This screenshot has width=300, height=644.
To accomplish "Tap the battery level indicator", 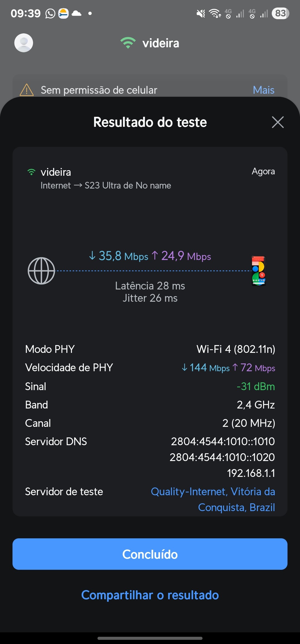I will coord(280,13).
